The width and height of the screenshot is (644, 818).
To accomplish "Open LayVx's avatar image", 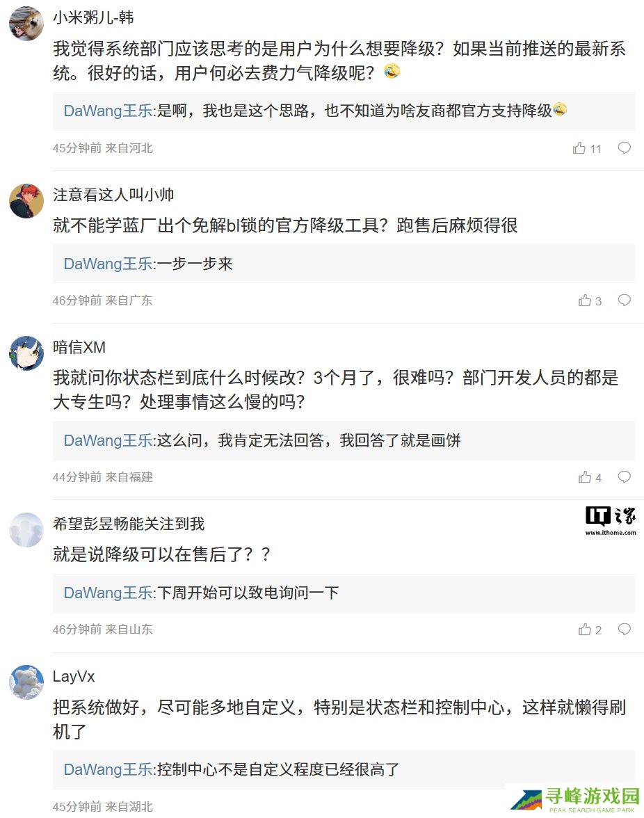I will pos(26,682).
